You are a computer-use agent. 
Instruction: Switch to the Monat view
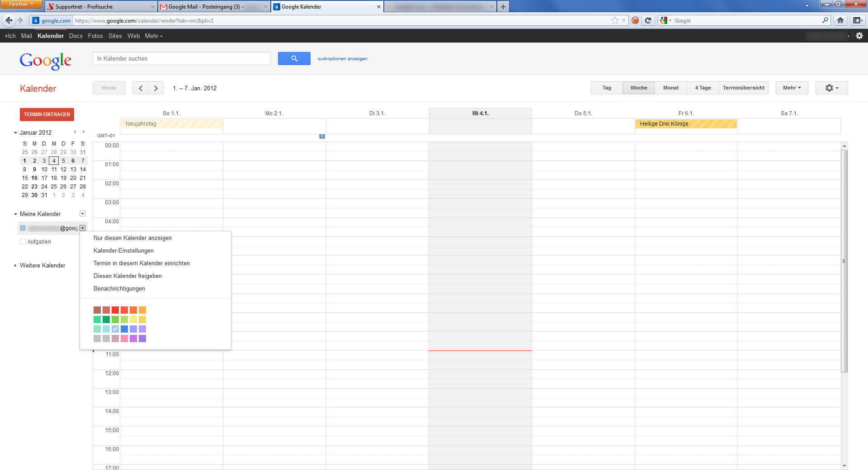[x=670, y=88]
